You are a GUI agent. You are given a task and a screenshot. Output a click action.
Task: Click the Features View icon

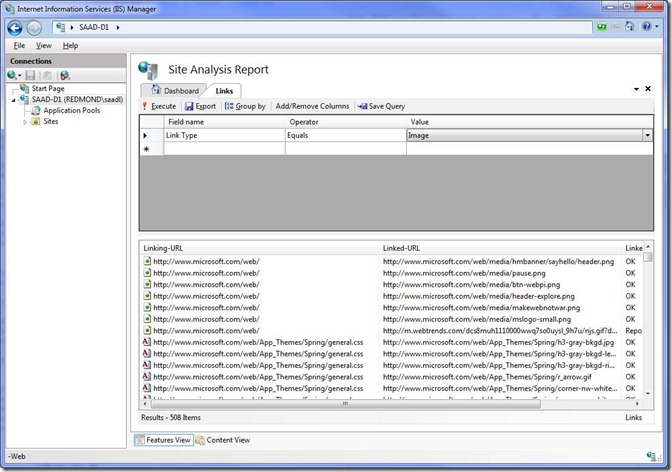(140, 440)
